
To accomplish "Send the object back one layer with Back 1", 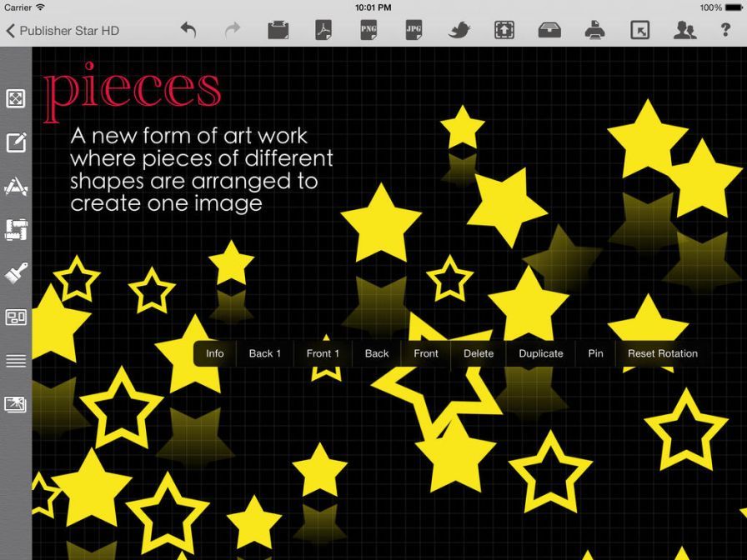I will (x=264, y=353).
